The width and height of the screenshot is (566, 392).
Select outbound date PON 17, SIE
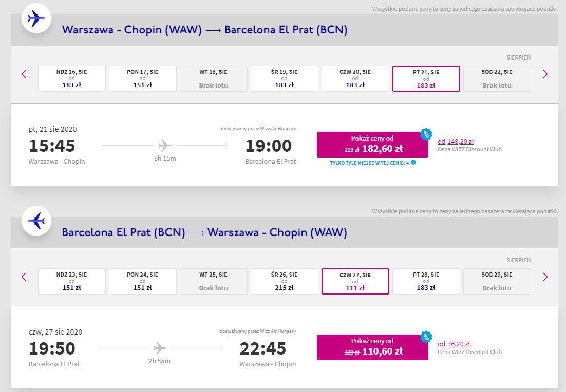click(x=143, y=79)
